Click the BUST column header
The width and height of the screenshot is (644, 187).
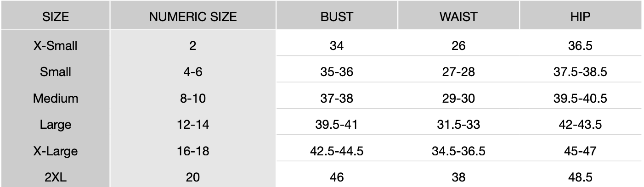[x=337, y=17]
